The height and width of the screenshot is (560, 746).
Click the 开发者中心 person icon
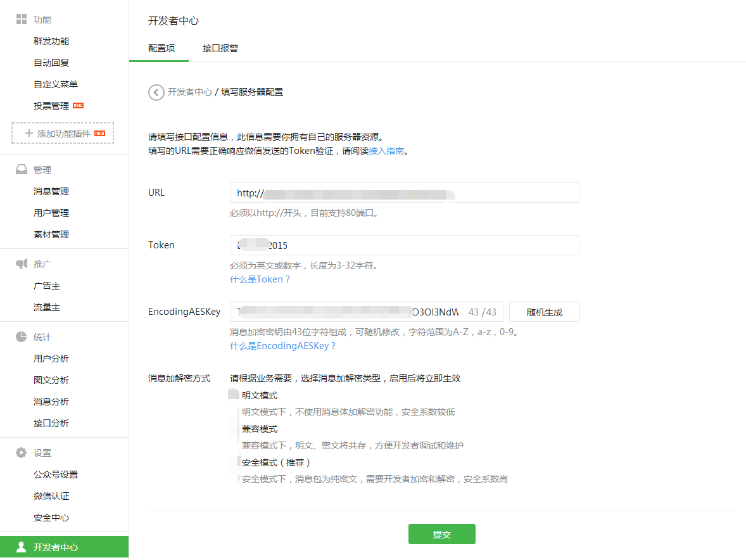22,547
